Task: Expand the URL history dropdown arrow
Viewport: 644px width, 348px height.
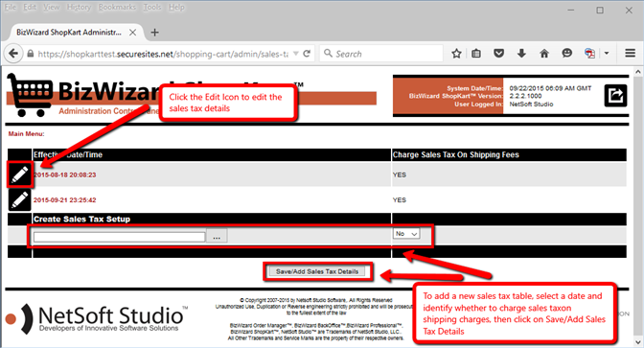Action: click(296, 54)
